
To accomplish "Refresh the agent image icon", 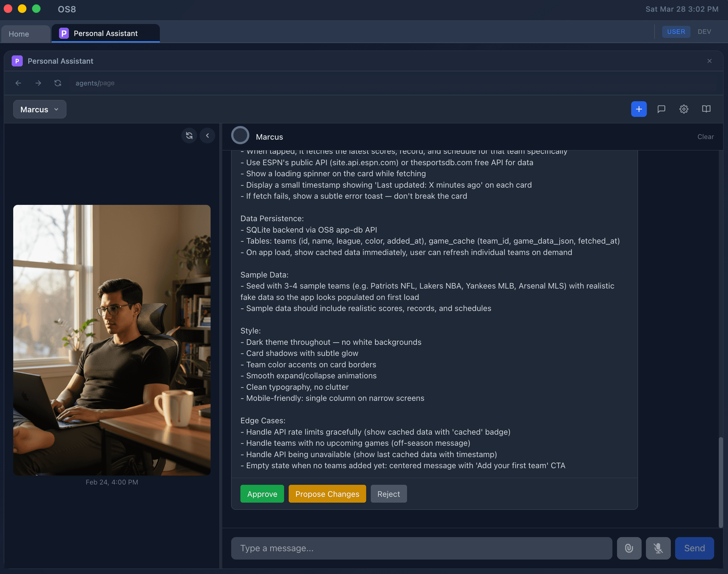I will (189, 136).
